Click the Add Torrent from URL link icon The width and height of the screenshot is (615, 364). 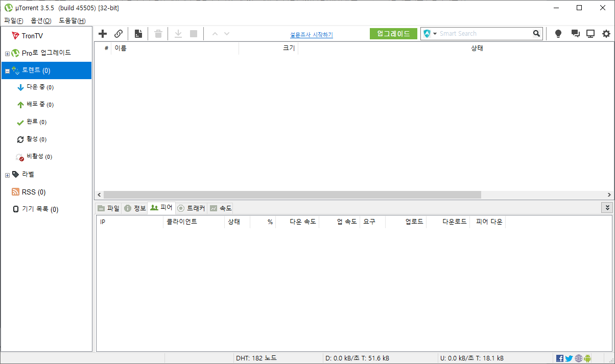119,34
